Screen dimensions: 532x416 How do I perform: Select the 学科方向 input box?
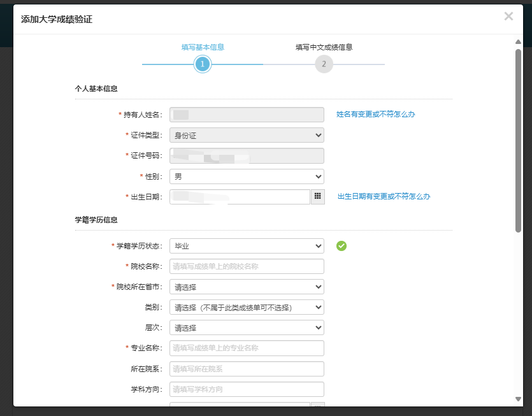[x=247, y=389]
